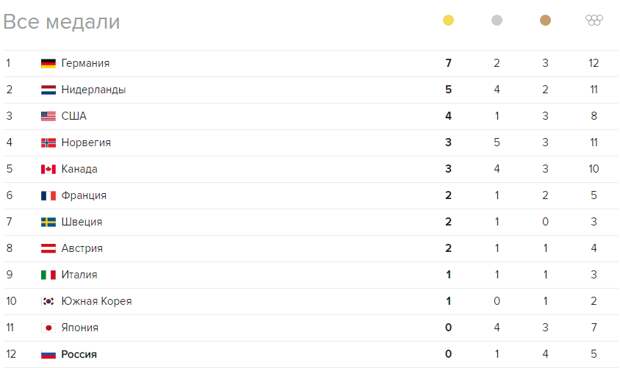Click the Norway flag icon
This screenshot has width=620, height=368.
click(x=48, y=143)
